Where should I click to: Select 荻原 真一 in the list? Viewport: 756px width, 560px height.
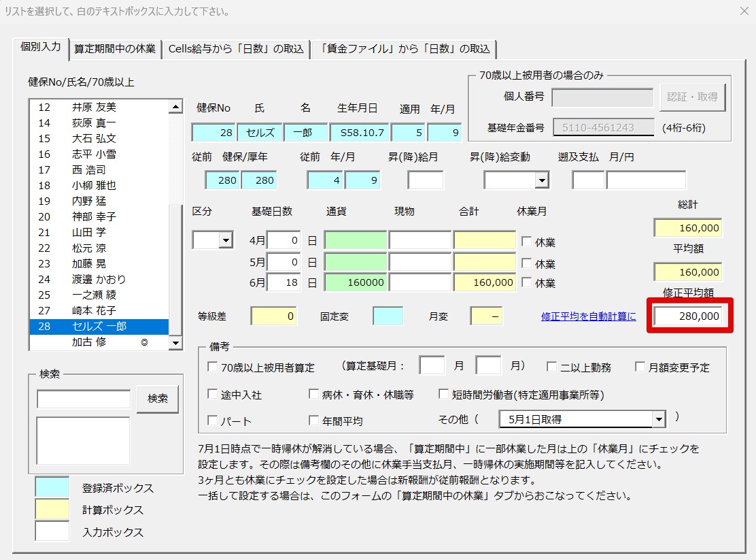pos(99,123)
